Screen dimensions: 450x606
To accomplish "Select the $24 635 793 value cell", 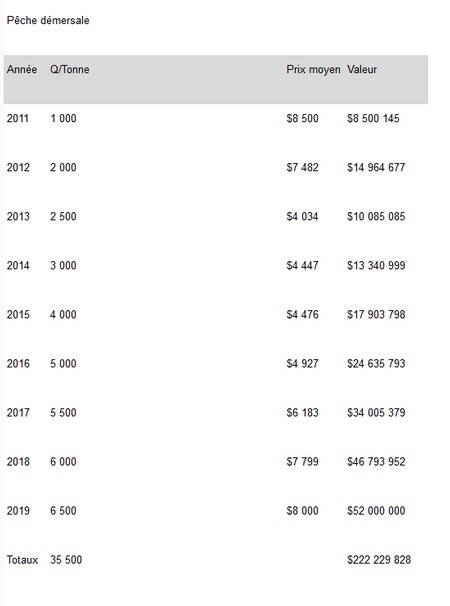I will click(376, 364).
